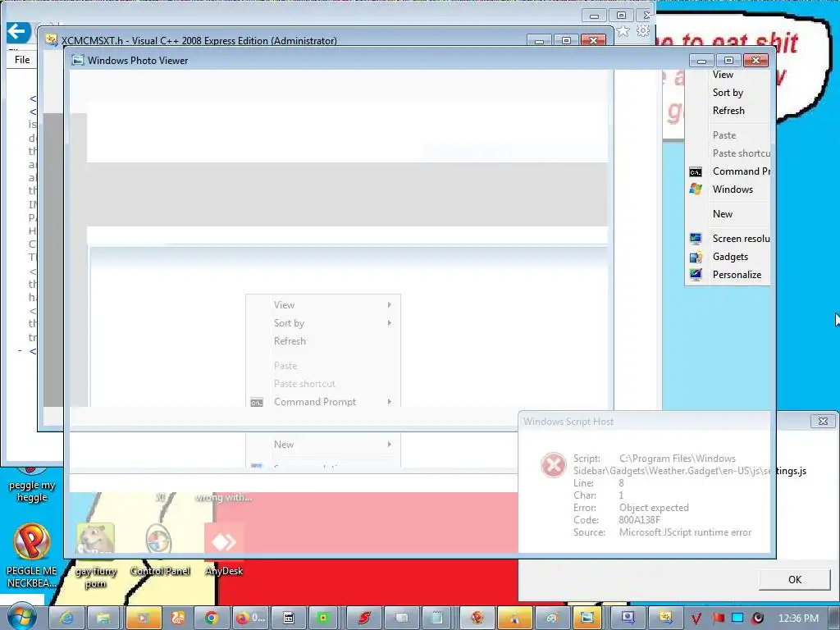Viewport: 840px width, 630px height.
Task: Switch to Google Chrome in the taskbar
Action: tap(212, 618)
